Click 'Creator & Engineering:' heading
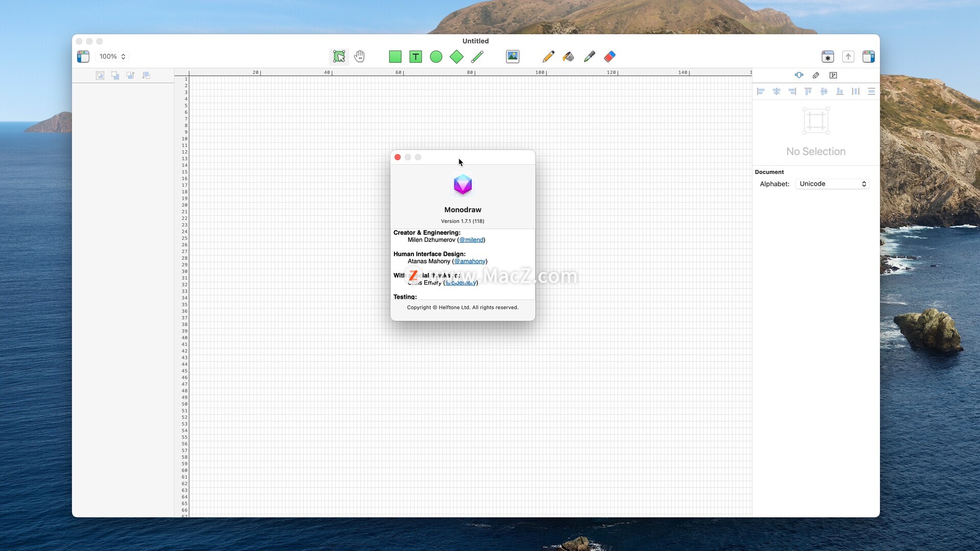This screenshot has height=551, width=980. [x=427, y=233]
